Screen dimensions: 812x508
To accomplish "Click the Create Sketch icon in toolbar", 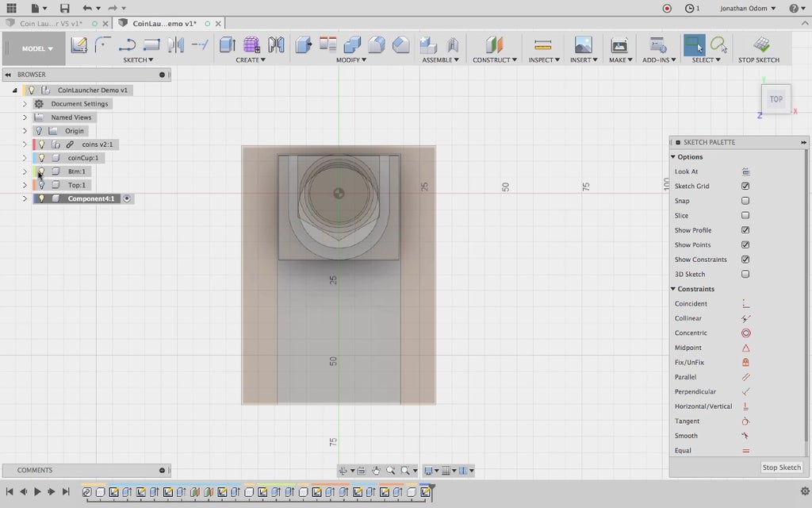I will tap(79, 45).
